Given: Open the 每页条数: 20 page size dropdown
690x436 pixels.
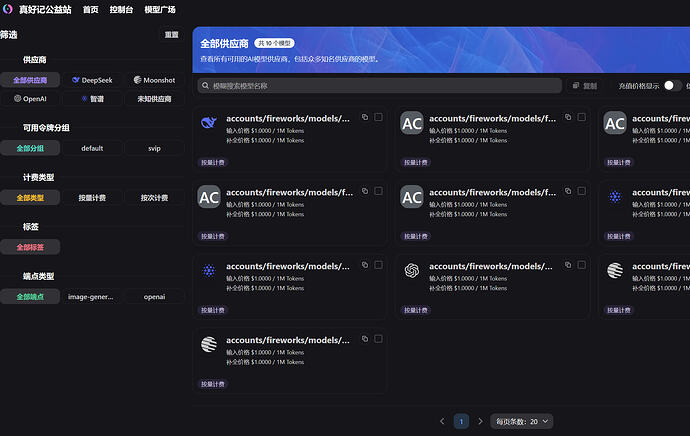Looking at the screenshot, I should pos(521,421).
